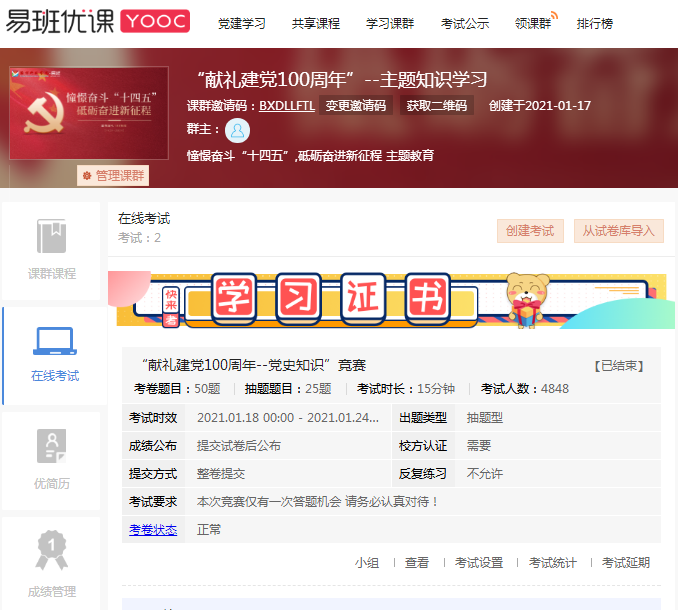
Task: Click 变更邀请码 button
Action: pyautogui.click(x=357, y=106)
